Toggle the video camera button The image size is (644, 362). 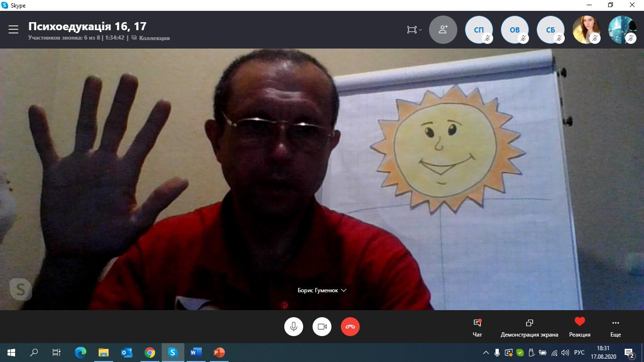322,326
